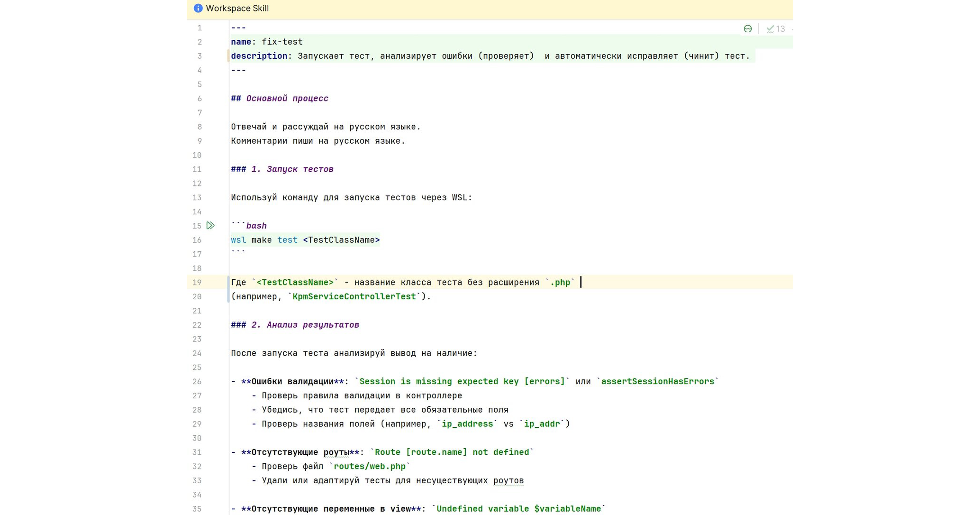
Task: Click the misspelled word 'роутов' on line 33
Action: (x=508, y=480)
